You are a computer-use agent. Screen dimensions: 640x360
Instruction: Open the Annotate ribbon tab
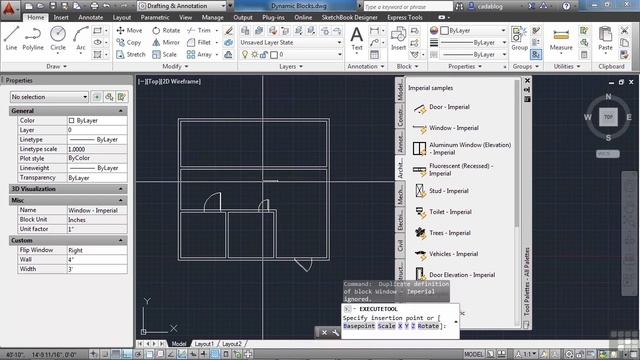coord(91,17)
